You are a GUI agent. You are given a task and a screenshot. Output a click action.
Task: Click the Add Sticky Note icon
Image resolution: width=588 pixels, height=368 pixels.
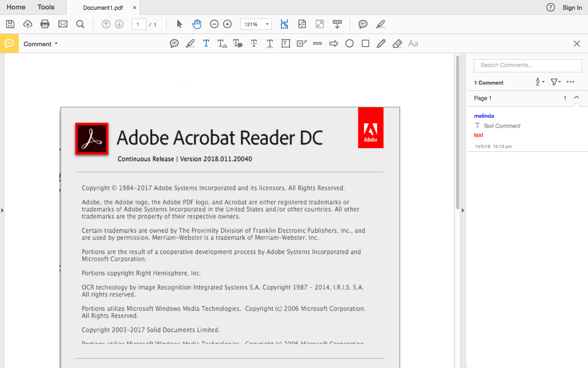(x=174, y=43)
